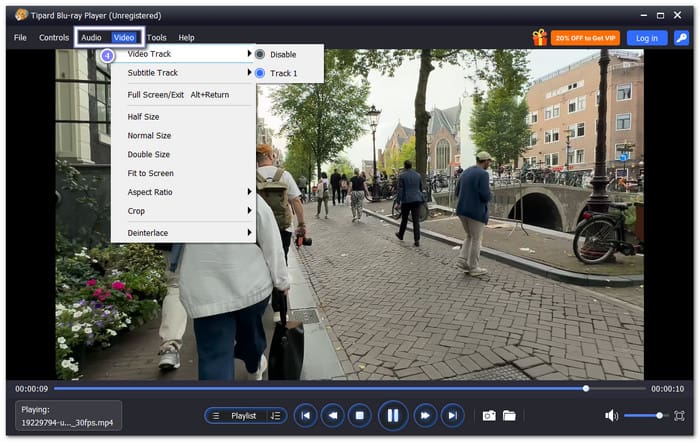Close the Blu-ray Player window
This screenshot has width=700, height=442.
(677, 15)
